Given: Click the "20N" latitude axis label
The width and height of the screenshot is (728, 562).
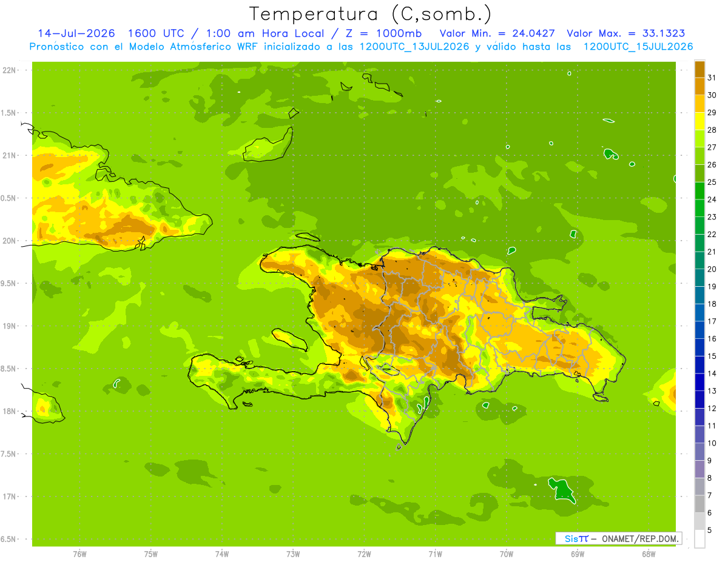Looking at the screenshot, I should pos(10,241).
